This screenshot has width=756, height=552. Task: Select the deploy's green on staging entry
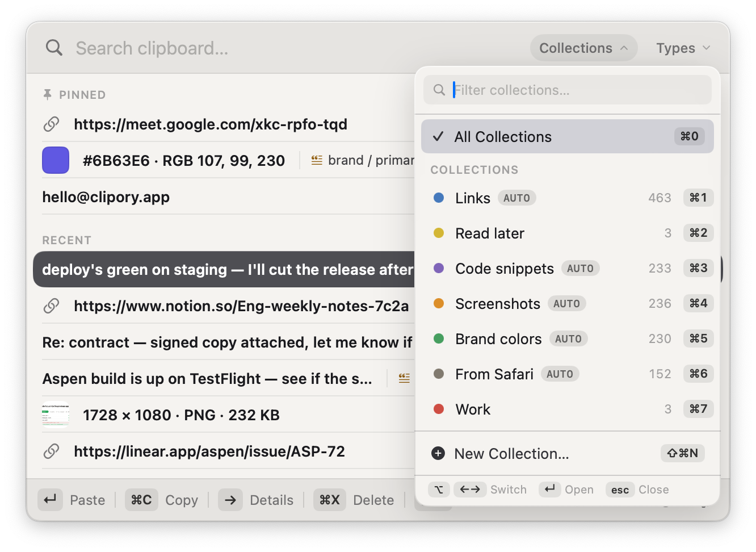[x=224, y=269]
